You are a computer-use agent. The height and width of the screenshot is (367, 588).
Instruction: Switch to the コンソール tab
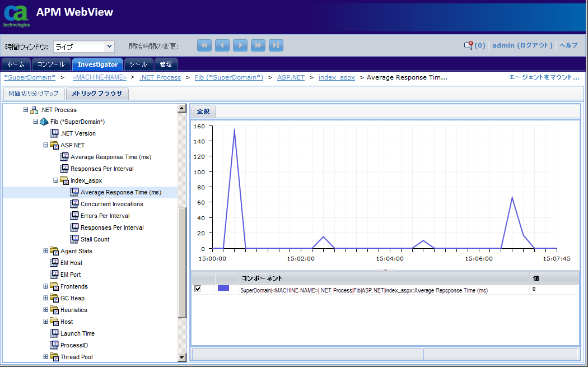pos(51,64)
